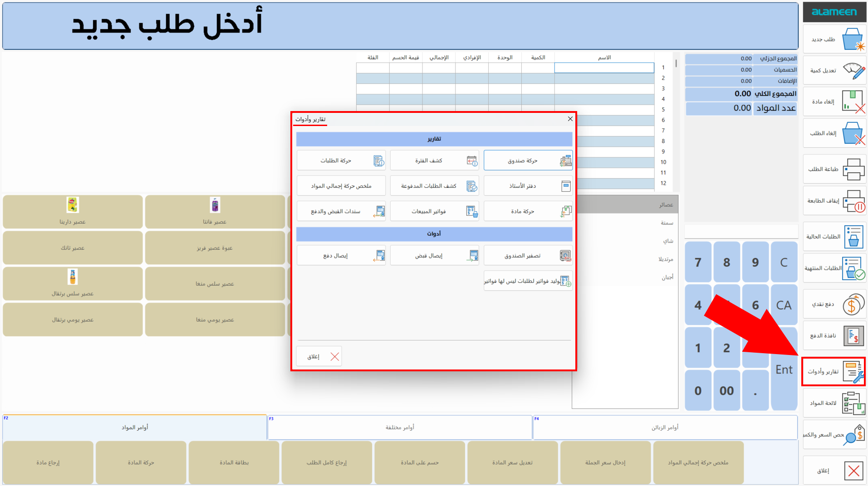Select the quantity adjustment tool (تعديل كمية)

(x=834, y=70)
